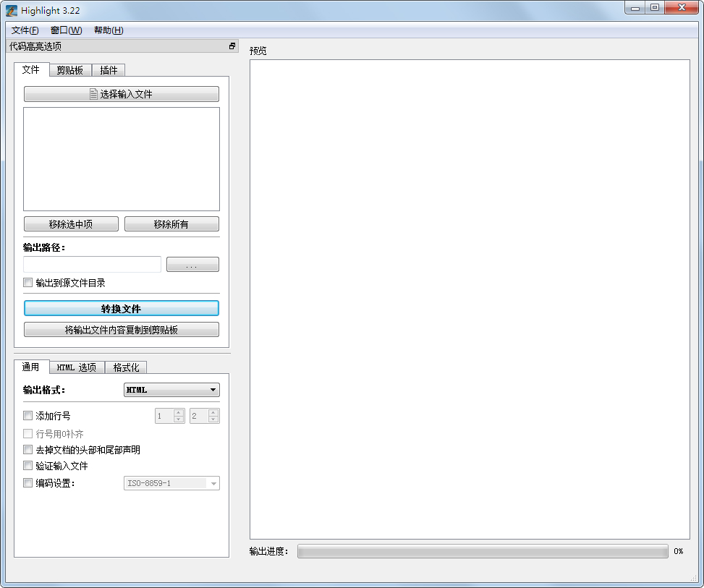This screenshot has width=704, height=588.
Task: Click inside the input file list box
Action: tap(122, 159)
